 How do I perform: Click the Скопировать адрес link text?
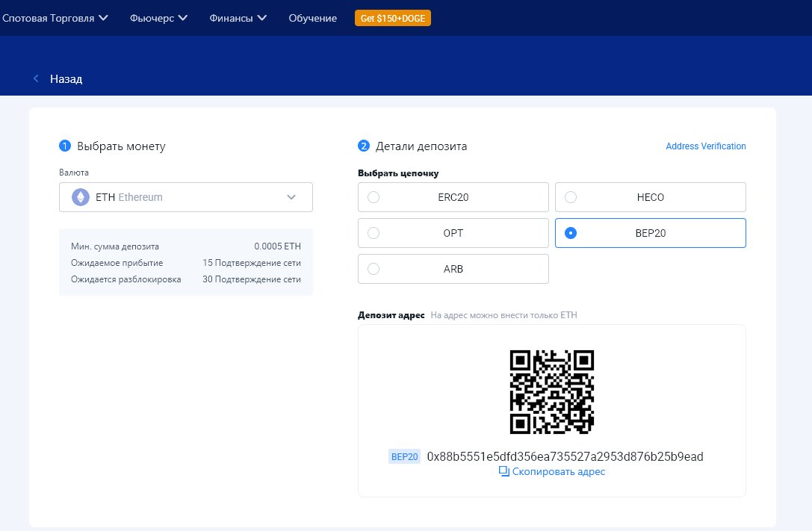pyautogui.click(x=559, y=471)
